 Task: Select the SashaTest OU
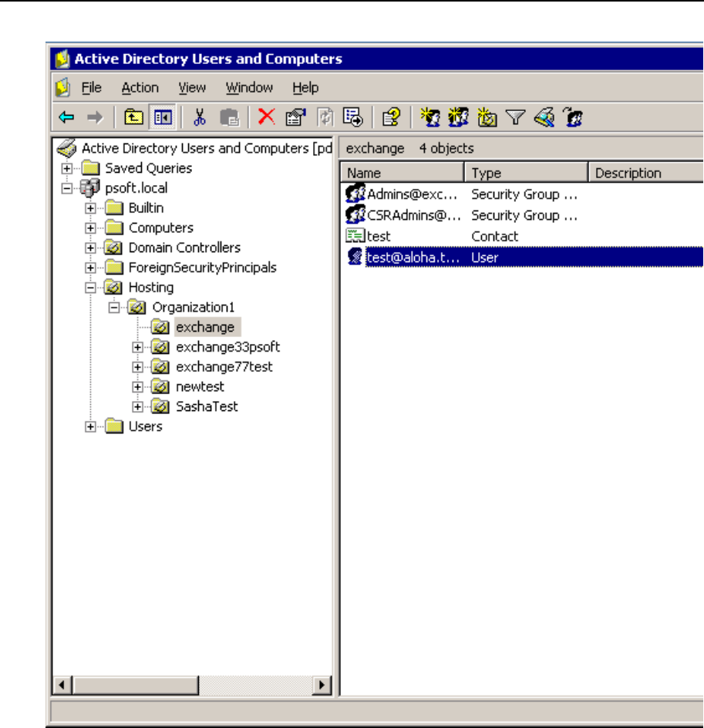207,406
